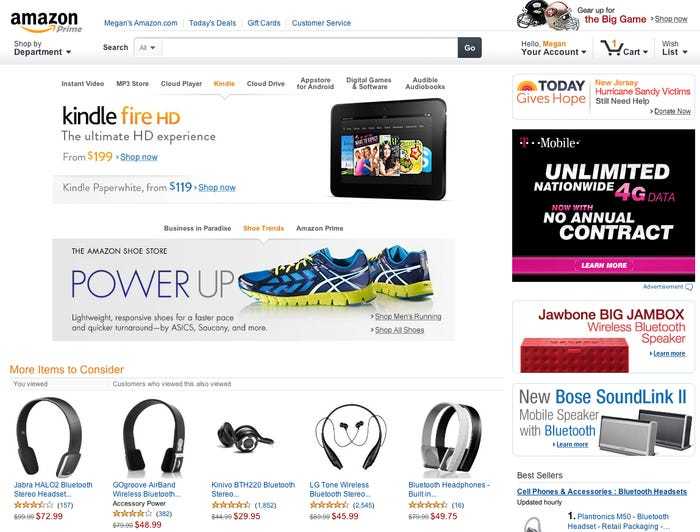Click the LG Tone wireless headset image
This screenshot has height=532, width=700.
coord(351,436)
